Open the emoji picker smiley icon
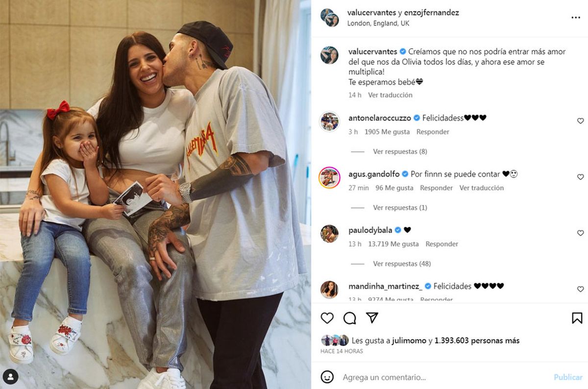Viewport: 588px width, 389px height. point(327,377)
